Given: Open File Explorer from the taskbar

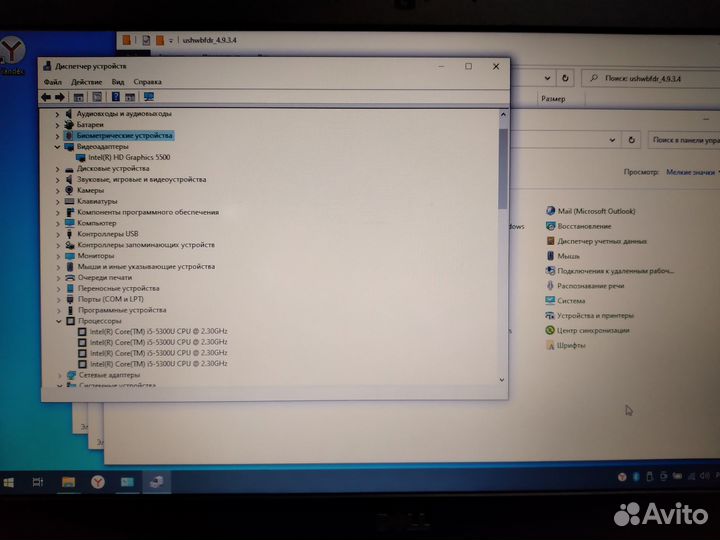Looking at the screenshot, I should 68,482.
